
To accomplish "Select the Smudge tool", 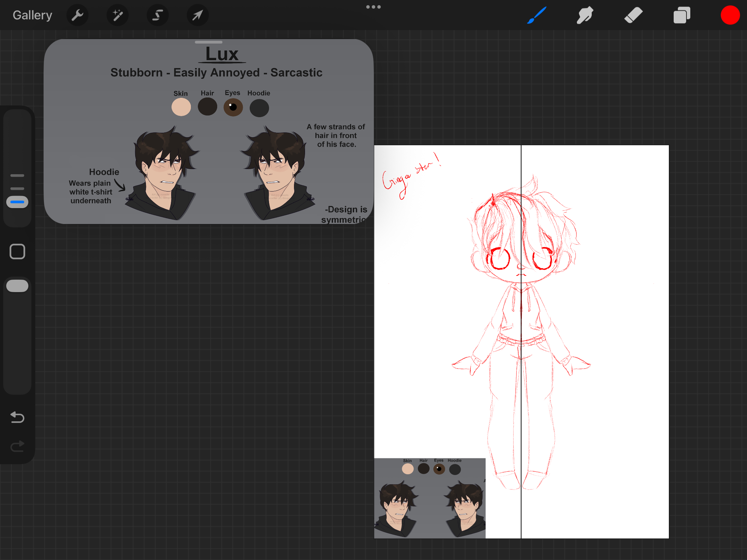I will (585, 15).
